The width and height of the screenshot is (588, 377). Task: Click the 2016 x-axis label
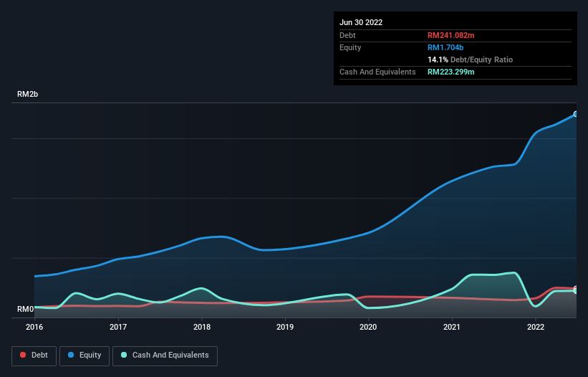34,327
